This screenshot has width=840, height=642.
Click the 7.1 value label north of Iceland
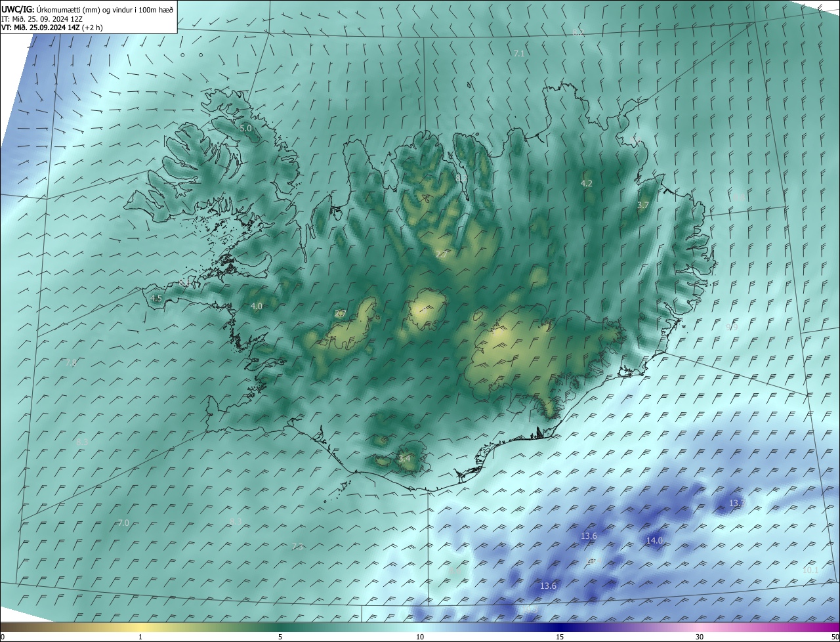click(519, 53)
